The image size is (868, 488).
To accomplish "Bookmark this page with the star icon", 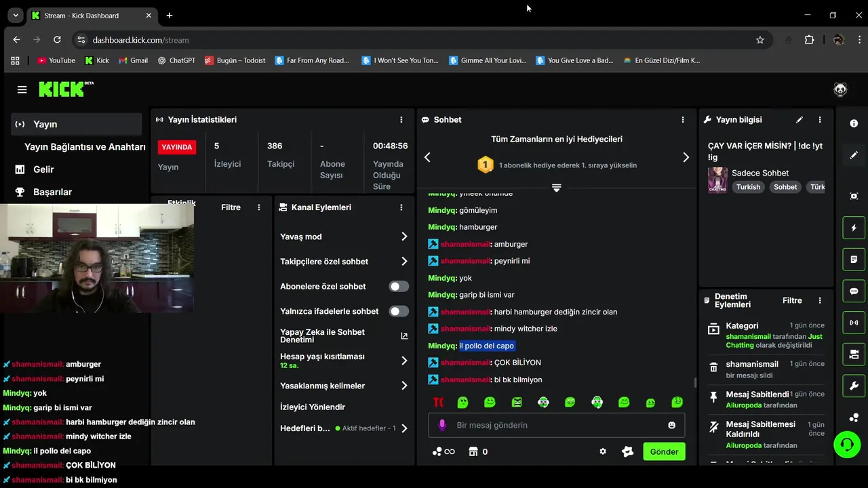I will pos(760,40).
